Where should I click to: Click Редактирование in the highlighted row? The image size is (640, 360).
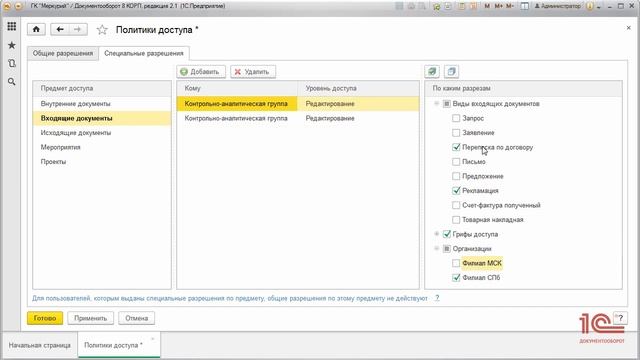358,104
